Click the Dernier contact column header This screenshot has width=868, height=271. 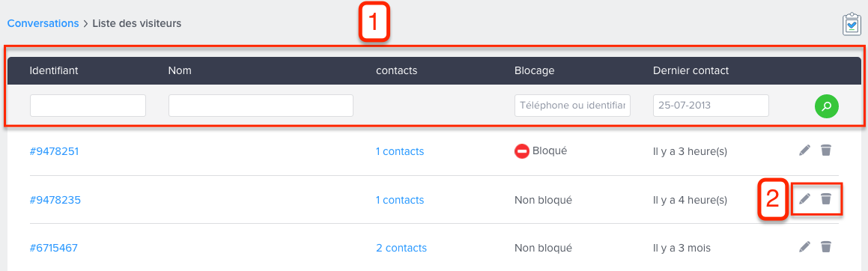click(691, 71)
